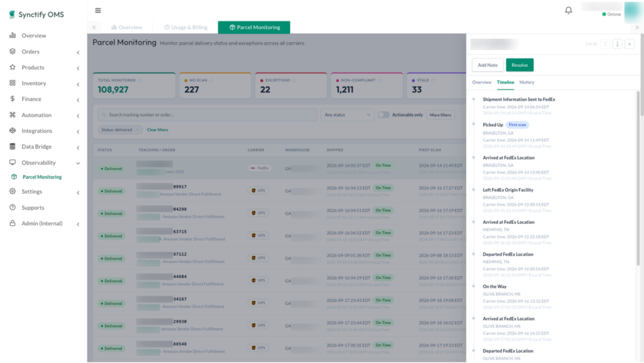Screen dimensions: 644x363
Task: Click the hamburger menu icon
Action: tap(97, 10)
